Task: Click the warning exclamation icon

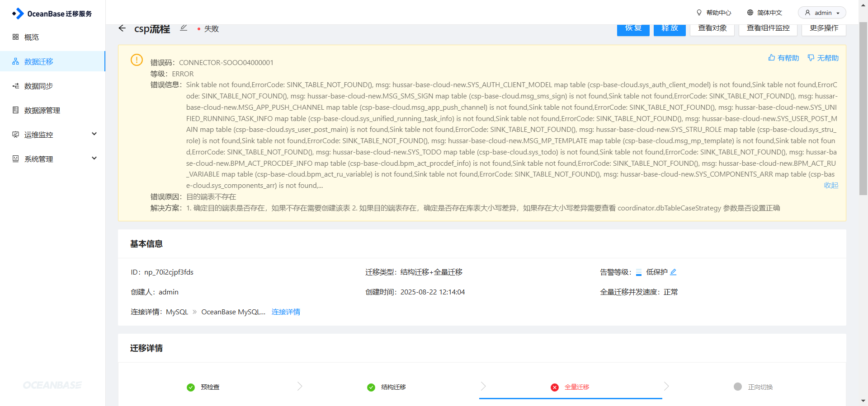Action: [x=137, y=60]
